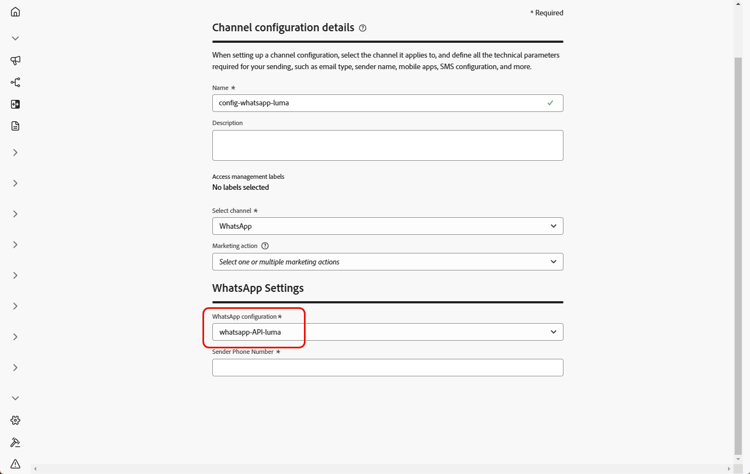Open the Journeys branching icon
Viewport: 750px width, 474px height.
tap(15, 82)
